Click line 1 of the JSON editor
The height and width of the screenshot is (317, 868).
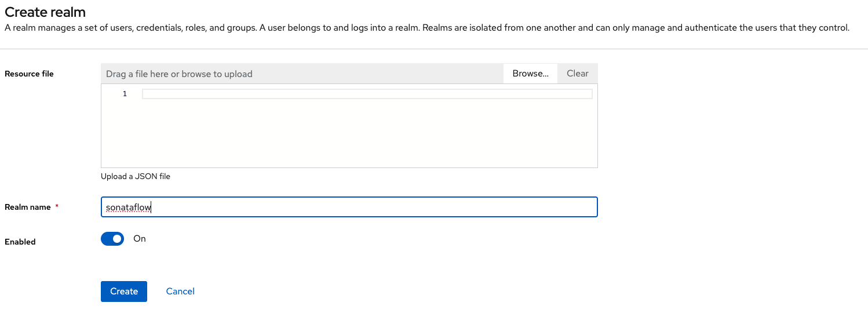367,94
